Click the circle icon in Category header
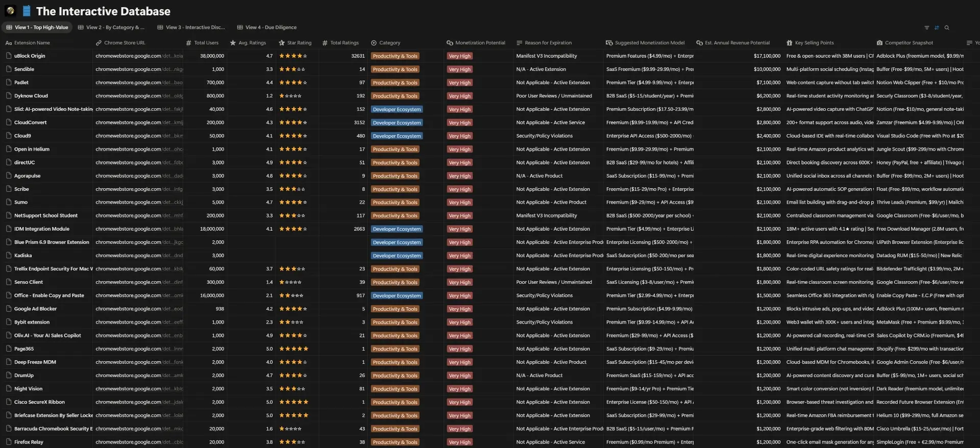The width and height of the screenshot is (980, 448). click(374, 43)
